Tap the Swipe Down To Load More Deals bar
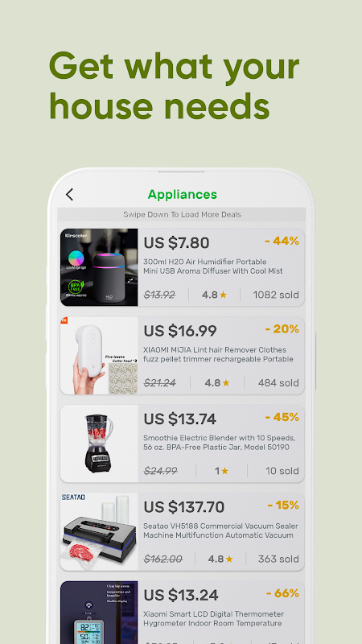This screenshot has height=644, width=362. coord(182,214)
